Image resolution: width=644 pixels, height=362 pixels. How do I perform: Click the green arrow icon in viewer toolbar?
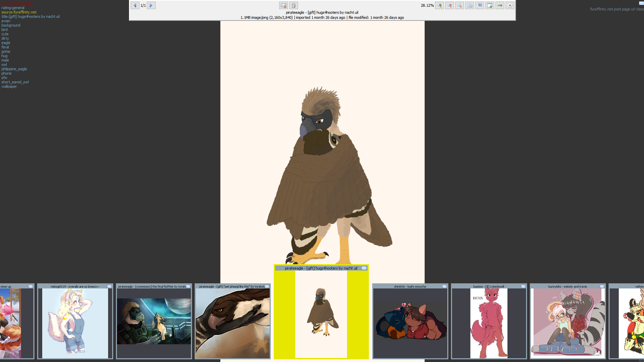tap(500, 5)
